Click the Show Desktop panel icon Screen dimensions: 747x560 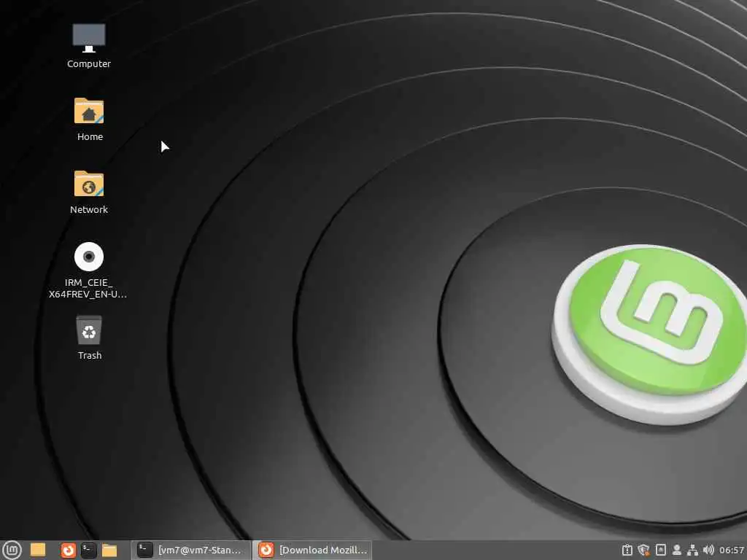38,550
